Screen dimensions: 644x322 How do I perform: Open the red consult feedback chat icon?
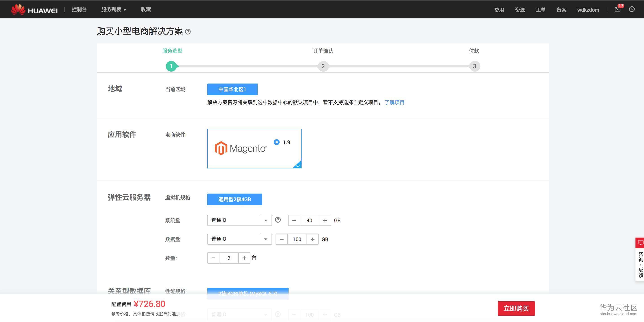point(640,243)
